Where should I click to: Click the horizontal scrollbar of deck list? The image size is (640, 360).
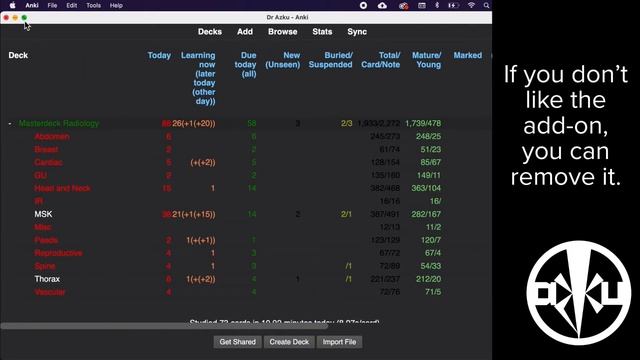pyautogui.click(x=164, y=326)
